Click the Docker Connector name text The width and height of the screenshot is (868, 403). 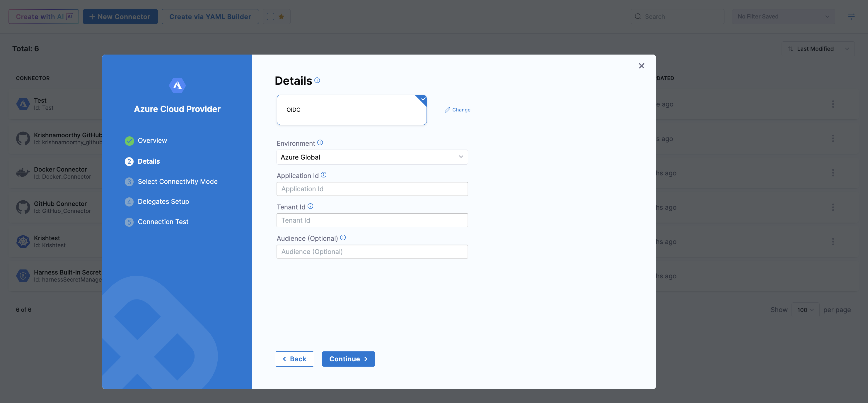coord(60,169)
